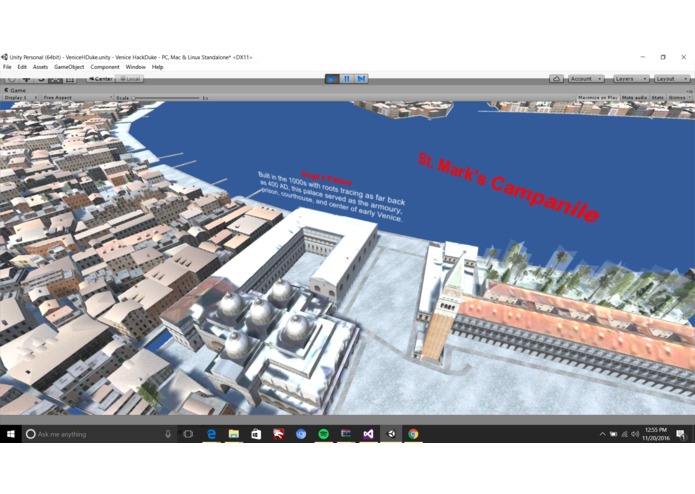Toggle the Stats overlay
Viewport: 695px width, 494px height.
coord(658,97)
